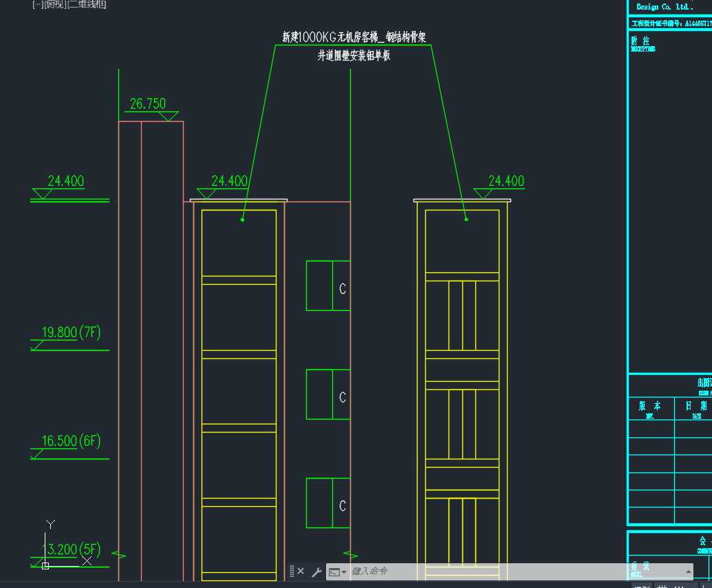Select the 24.400 label at far left
Image resolution: width=712 pixels, height=588 pixels.
pos(66,181)
